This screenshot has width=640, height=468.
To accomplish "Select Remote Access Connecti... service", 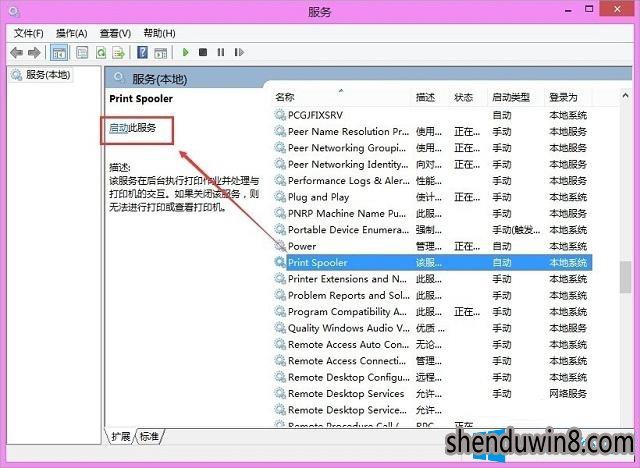I will [x=433, y=361].
